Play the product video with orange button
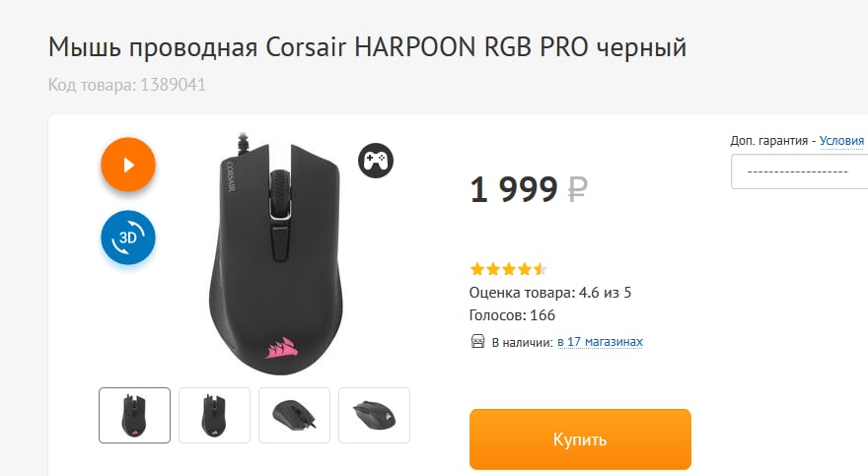The width and height of the screenshot is (868, 476). tap(128, 165)
